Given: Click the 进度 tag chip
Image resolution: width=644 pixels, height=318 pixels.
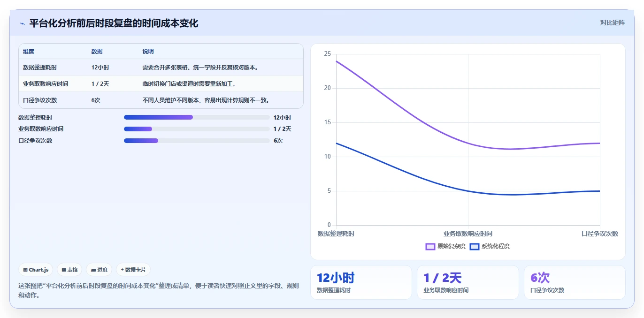Looking at the screenshot, I should click(99, 270).
